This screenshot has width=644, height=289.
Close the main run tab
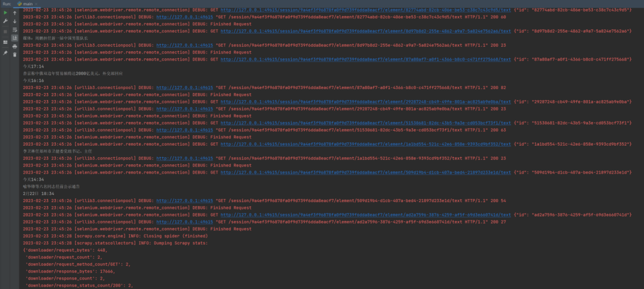[x=36, y=4]
